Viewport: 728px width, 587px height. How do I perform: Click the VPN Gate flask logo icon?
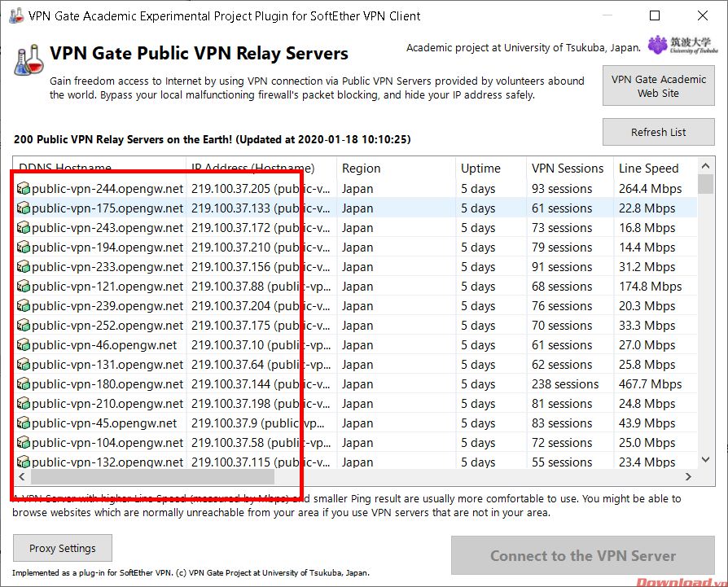pos(29,60)
